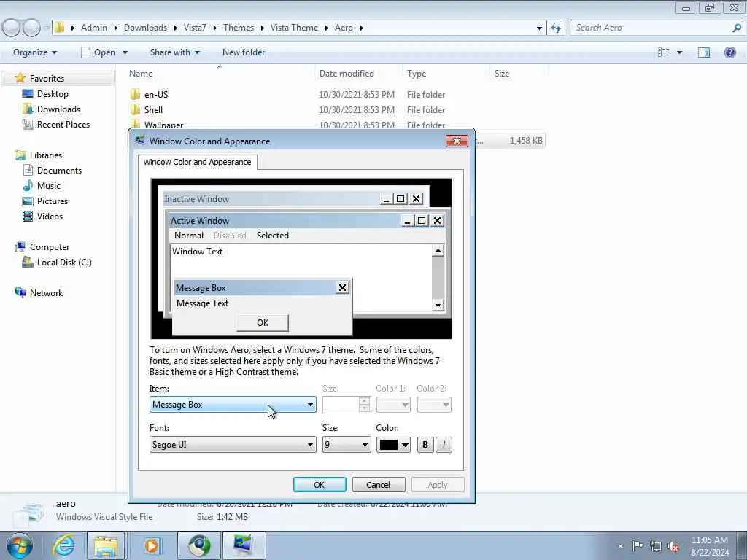Click the change view icon
This screenshot has height=560, width=747.
pyautogui.click(x=664, y=52)
